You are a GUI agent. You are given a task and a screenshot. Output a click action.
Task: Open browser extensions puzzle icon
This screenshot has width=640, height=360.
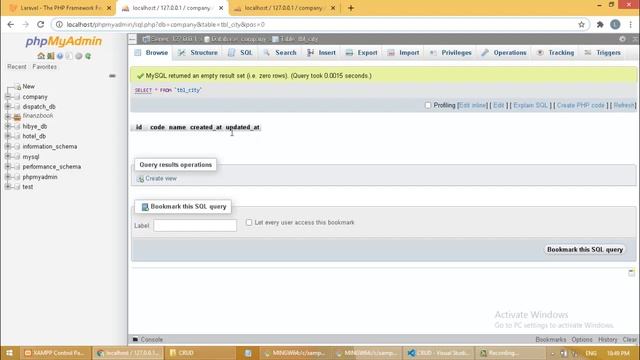[600, 24]
